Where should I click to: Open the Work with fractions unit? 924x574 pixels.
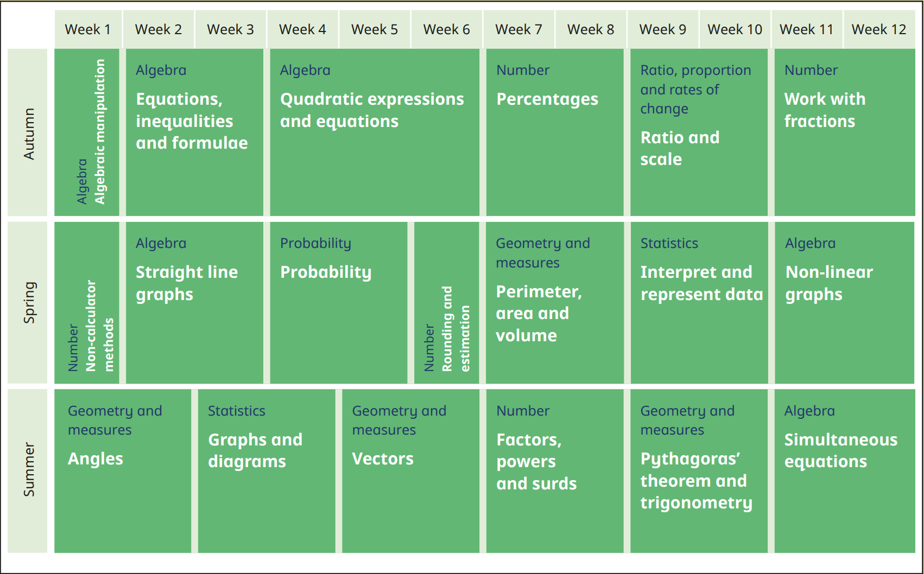(824, 110)
